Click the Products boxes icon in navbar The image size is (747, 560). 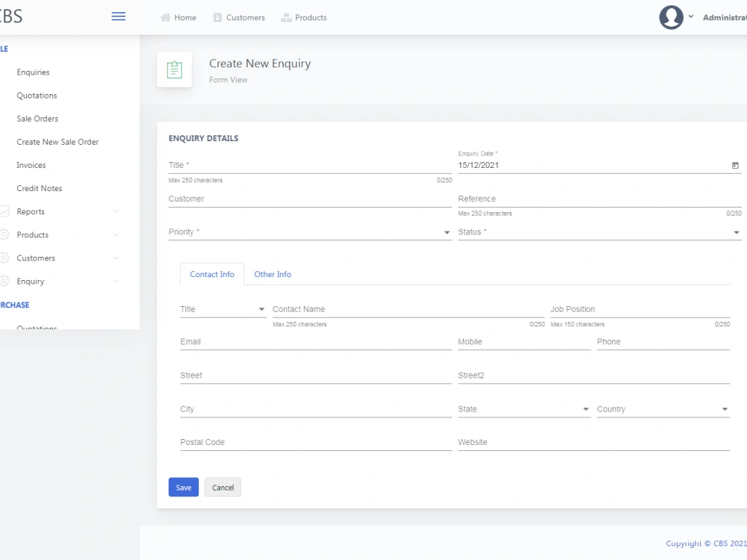[286, 18]
